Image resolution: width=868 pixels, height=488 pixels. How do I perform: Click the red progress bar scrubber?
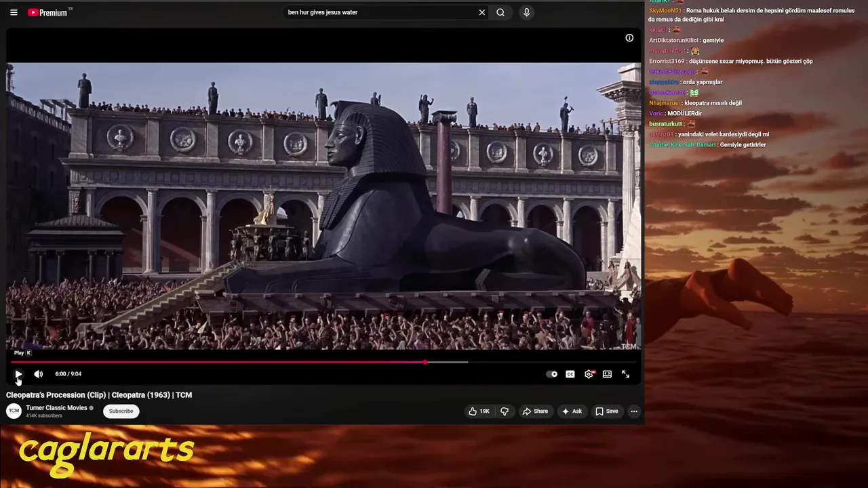(425, 362)
